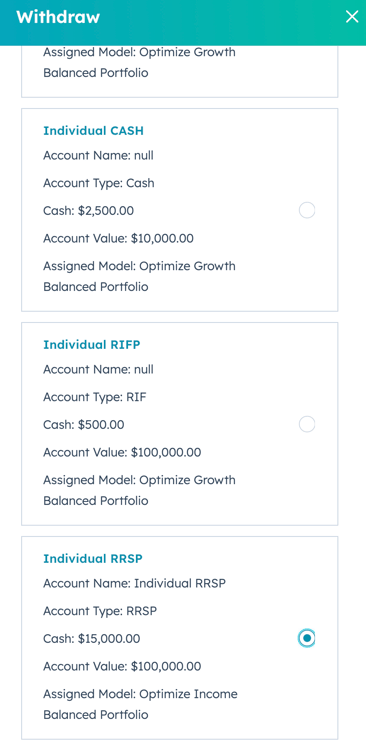Viewport: 366px width, 747px height.
Task: Click the Account Type: RRSP text
Action: tap(100, 611)
